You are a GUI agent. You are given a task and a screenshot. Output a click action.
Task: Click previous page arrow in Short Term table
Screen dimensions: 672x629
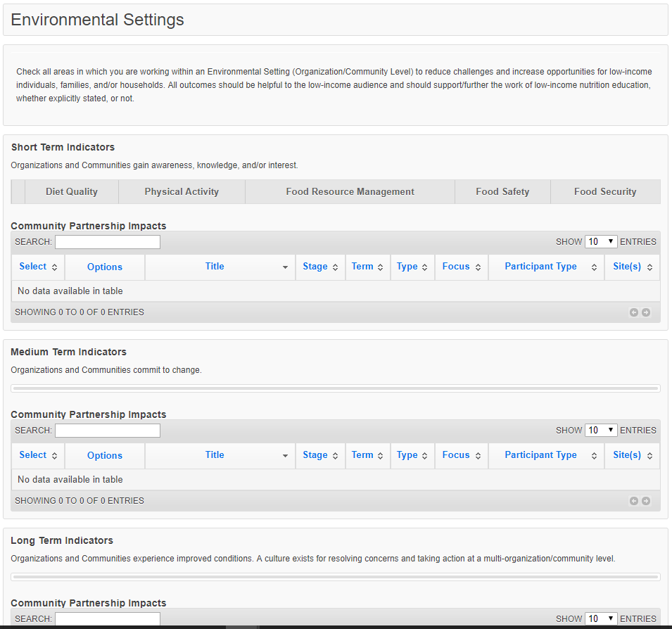point(634,312)
